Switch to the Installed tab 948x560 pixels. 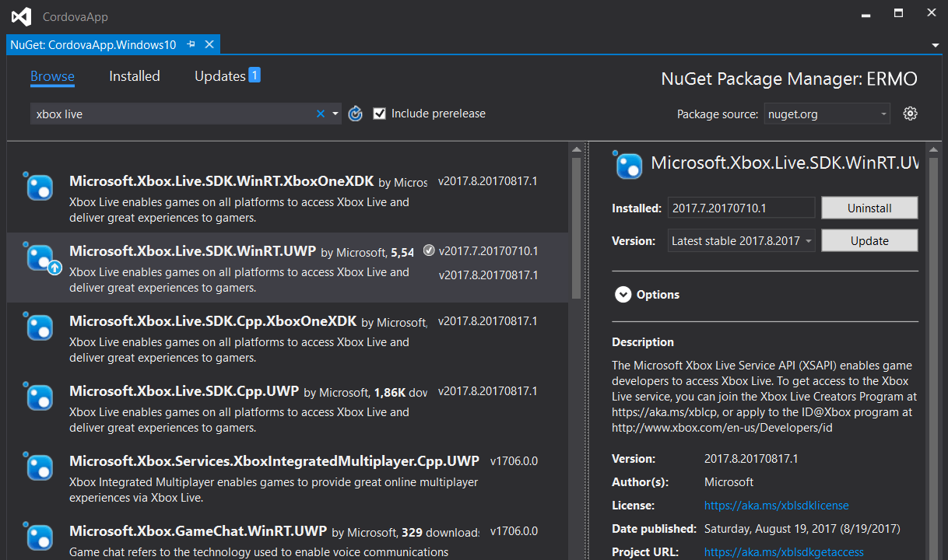tap(135, 76)
